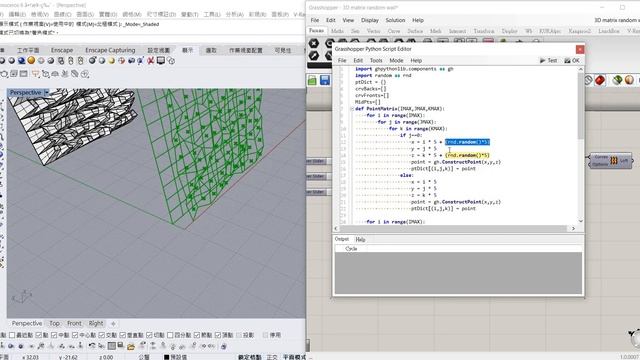
Task: Toggle the 切點 osnap checkbox
Action: [x=149, y=335]
